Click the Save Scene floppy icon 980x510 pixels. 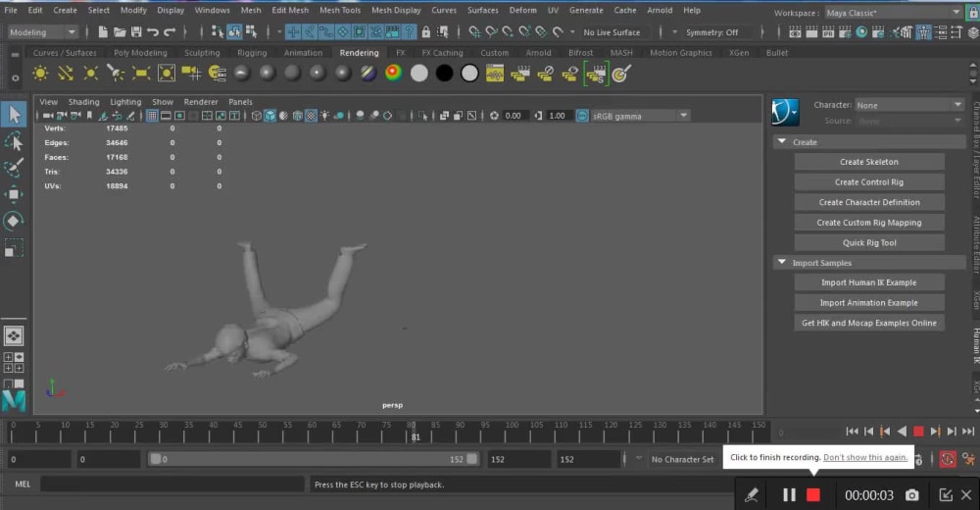tap(136, 32)
